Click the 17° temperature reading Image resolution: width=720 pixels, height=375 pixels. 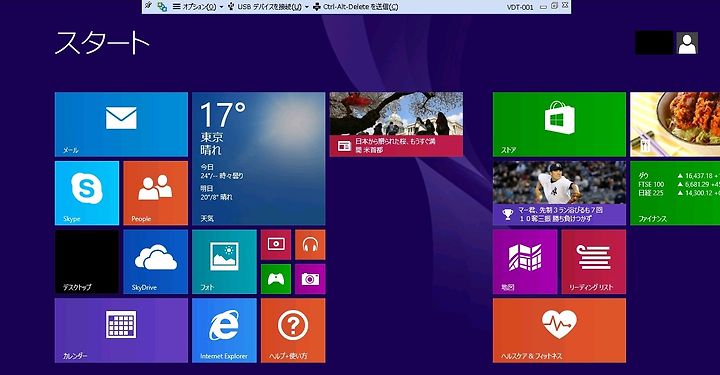coord(223,115)
